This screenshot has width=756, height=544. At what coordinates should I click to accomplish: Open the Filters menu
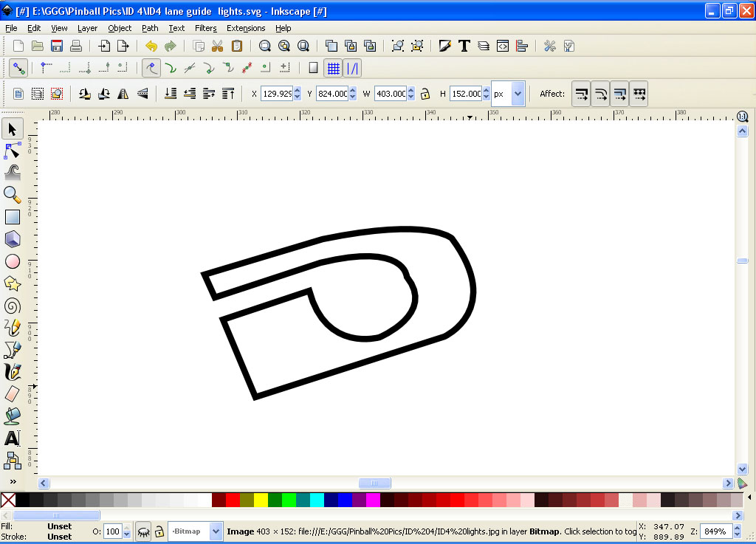tap(205, 28)
